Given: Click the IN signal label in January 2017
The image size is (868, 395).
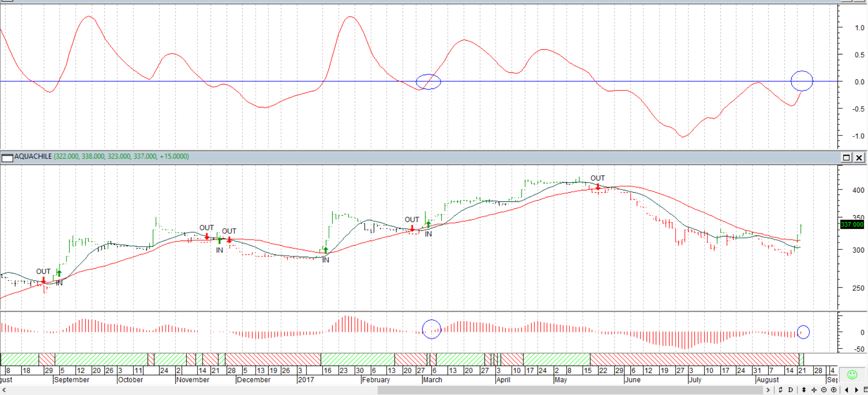Looking at the screenshot, I should click(x=325, y=260).
